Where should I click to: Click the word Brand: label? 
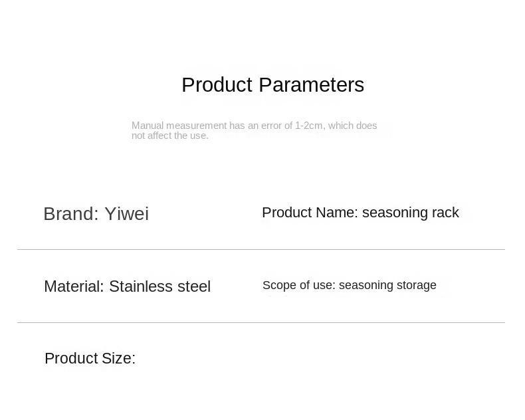tap(71, 214)
